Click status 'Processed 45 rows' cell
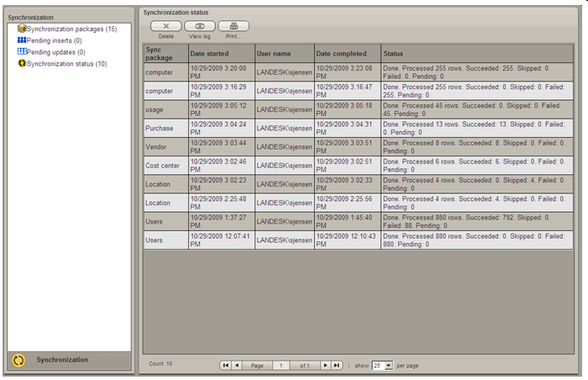 477,109
